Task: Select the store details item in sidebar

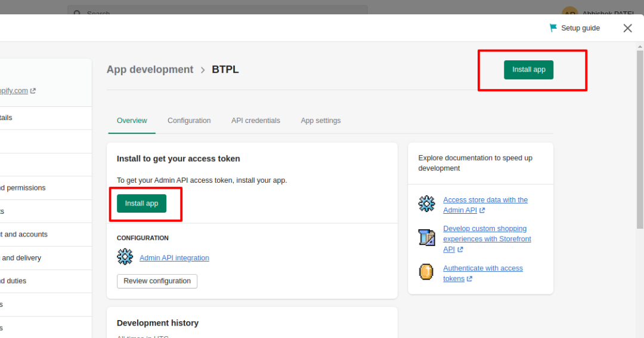Action: pos(45,118)
